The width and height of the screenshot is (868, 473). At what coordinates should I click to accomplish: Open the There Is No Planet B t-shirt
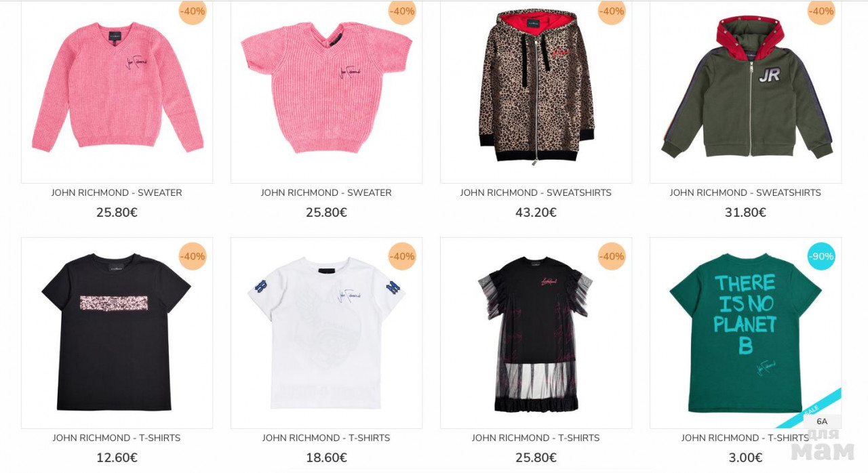745,333
